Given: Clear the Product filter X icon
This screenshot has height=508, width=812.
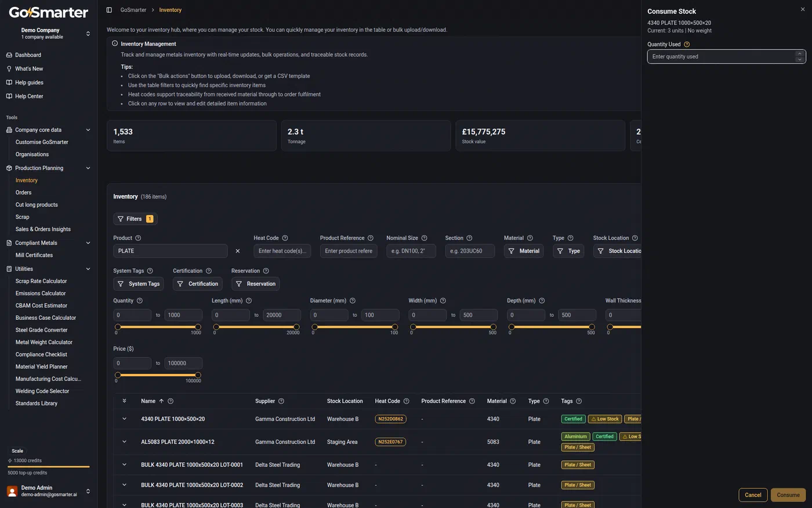Looking at the screenshot, I should pyautogui.click(x=237, y=251).
